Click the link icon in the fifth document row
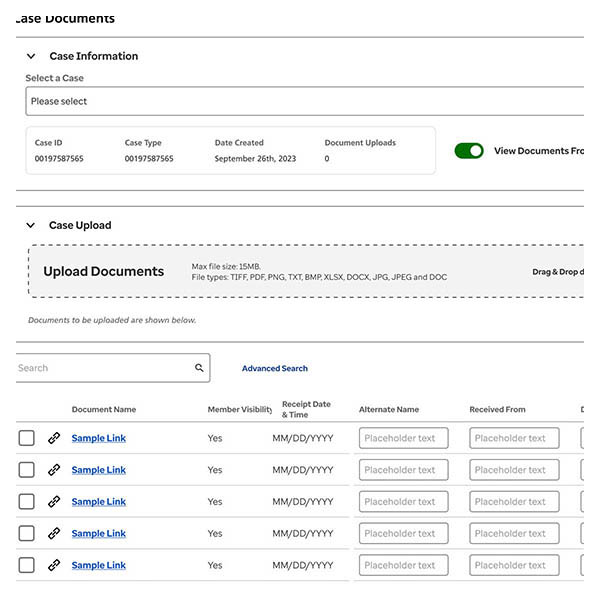This screenshot has width=600, height=600. (54, 565)
